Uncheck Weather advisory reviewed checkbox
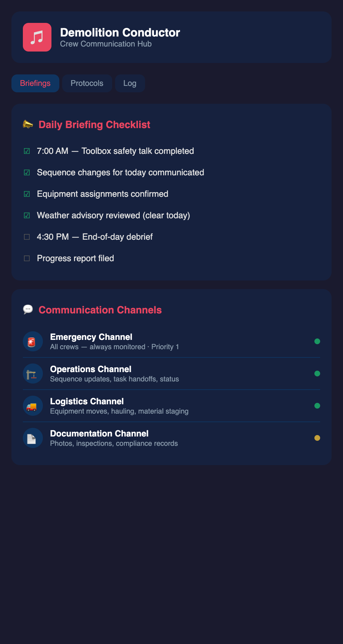343x644 pixels. (27, 215)
